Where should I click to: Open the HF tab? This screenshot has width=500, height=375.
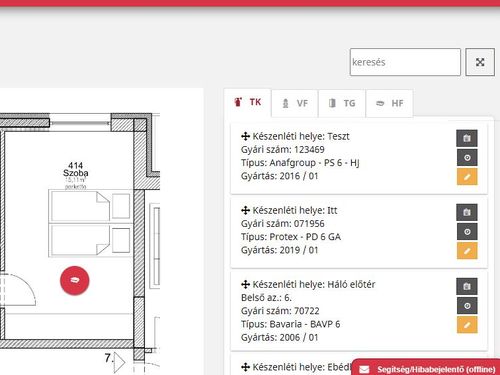click(389, 103)
